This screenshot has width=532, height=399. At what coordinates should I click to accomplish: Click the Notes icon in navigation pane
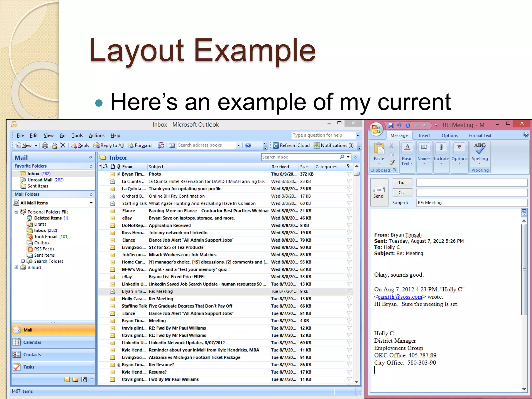pos(67,380)
